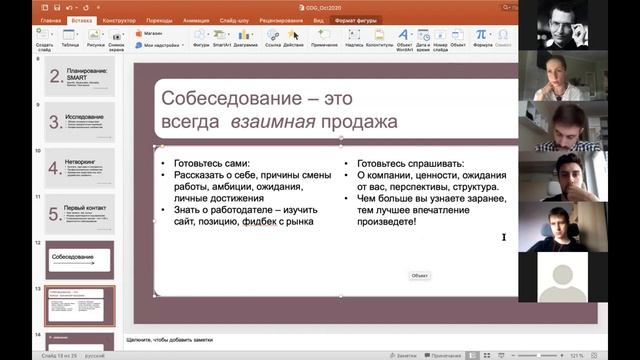This screenshot has width=640, height=360.
Task: Switch to Формат фигуры tab
Action: (356, 20)
